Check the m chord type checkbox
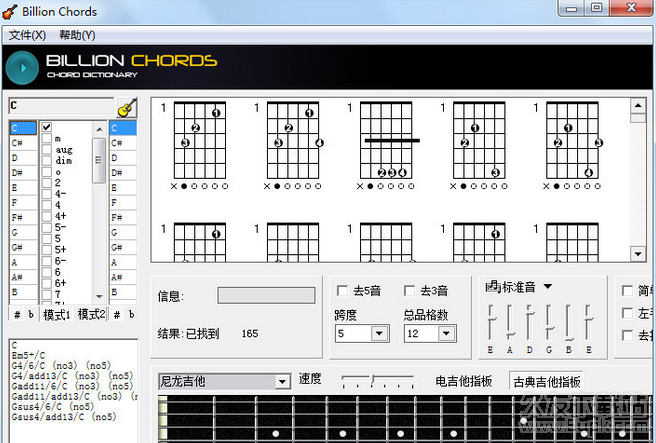The width and height of the screenshot is (656, 443). click(x=47, y=138)
